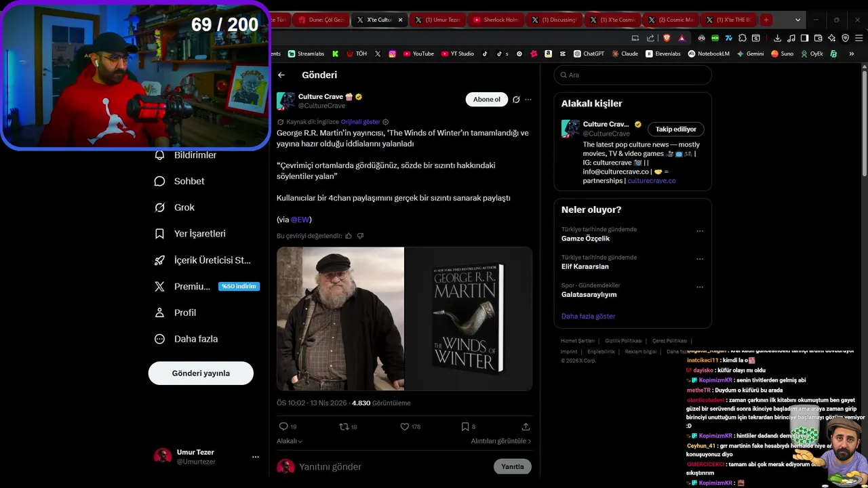Open the YouTube bookmark

pyautogui.click(x=418, y=54)
